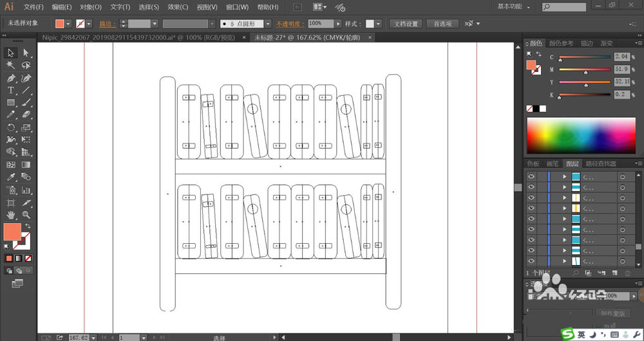Select the Pen tool

11,78
